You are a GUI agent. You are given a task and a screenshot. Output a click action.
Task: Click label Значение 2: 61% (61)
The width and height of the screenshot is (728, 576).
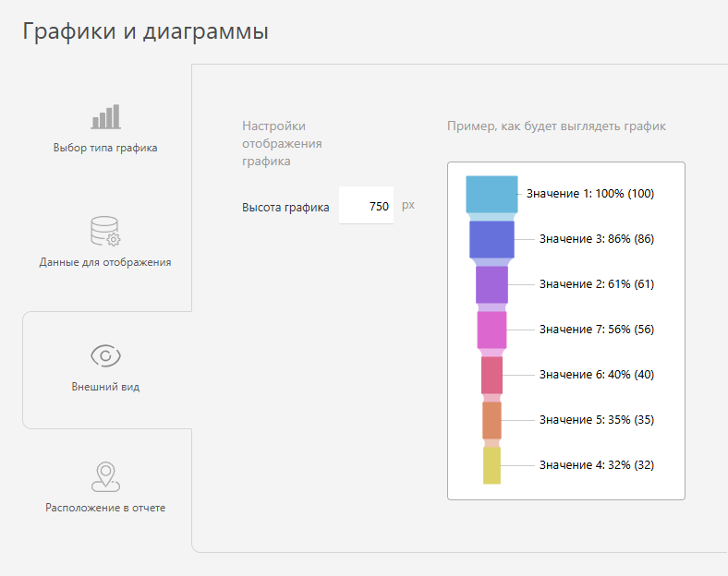pos(597,283)
